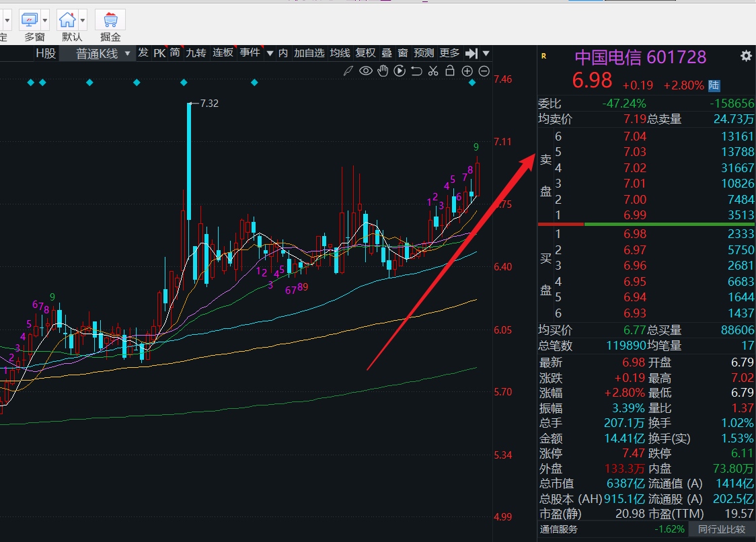Open the 更多 menu item
This screenshot has width=756, height=542.
click(449, 53)
